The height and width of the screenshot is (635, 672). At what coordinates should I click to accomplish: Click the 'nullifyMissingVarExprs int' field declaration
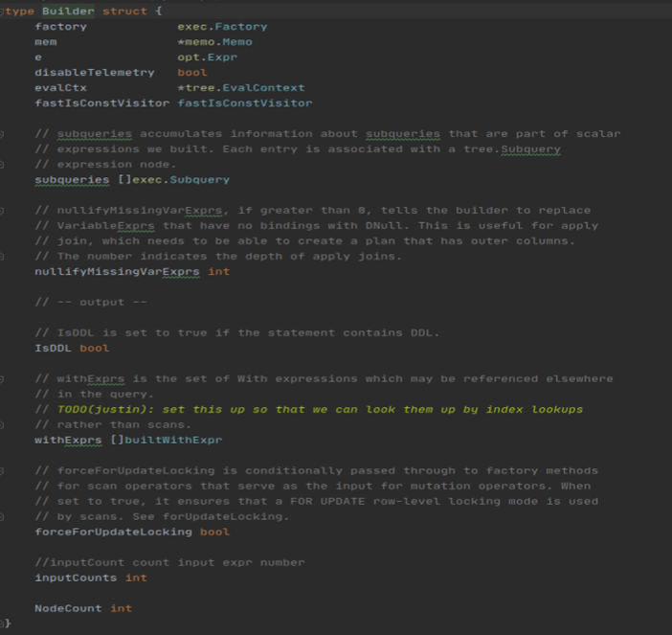click(132, 272)
